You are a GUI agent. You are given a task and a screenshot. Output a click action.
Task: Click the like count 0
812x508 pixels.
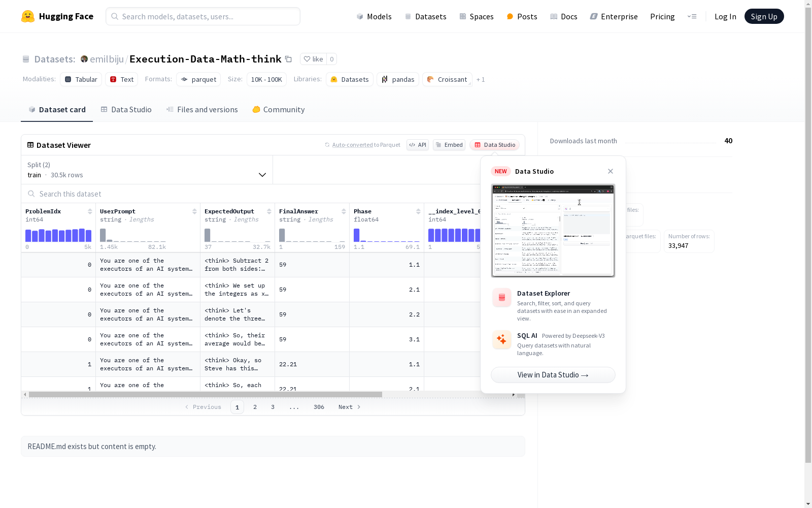332,59
